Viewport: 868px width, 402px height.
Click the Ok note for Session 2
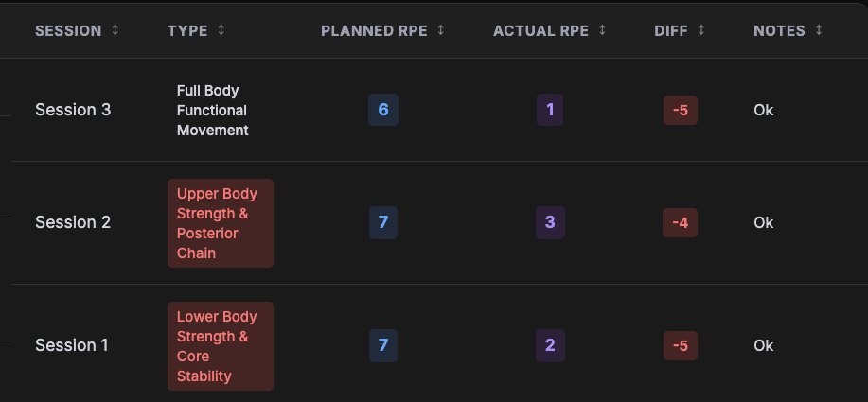click(x=763, y=222)
